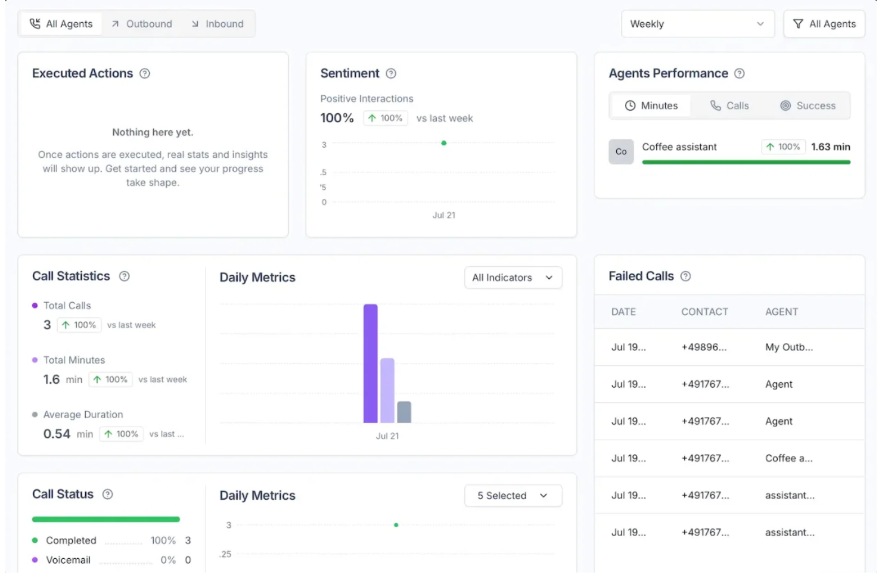882x588 pixels.
Task: Switch to the Outbound tab
Action: click(141, 24)
